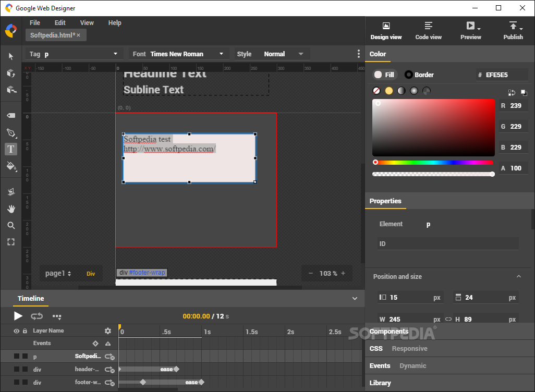535x392 pixels.
Task: Switch to the Responsive tab
Action: tap(409, 348)
